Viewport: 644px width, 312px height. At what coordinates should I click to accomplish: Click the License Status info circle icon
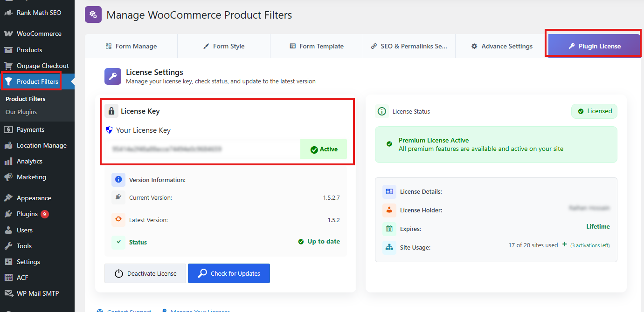point(382,111)
